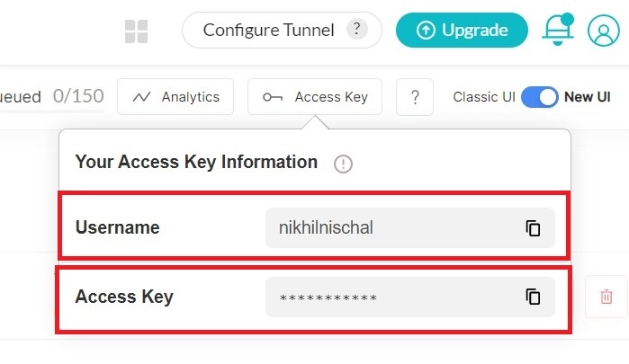
Task: Copy the access key with the copy icon
Action: coord(533,297)
